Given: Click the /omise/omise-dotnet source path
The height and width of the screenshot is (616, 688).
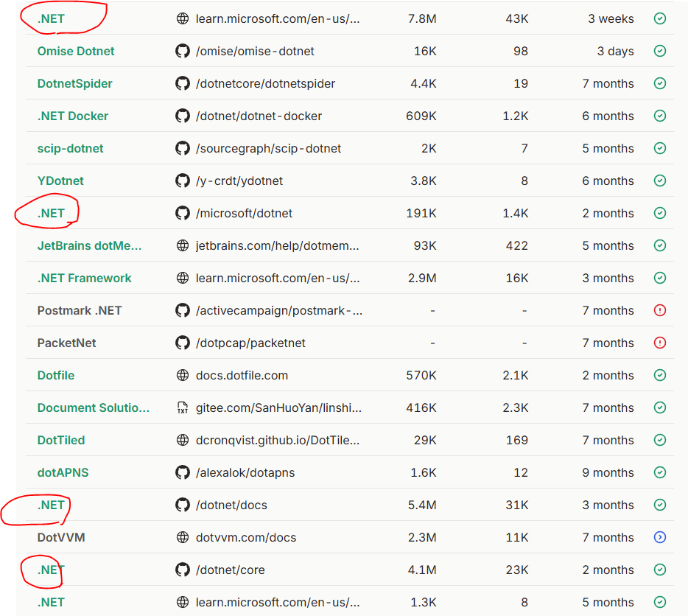Looking at the screenshot, I should tap(255, 52).
